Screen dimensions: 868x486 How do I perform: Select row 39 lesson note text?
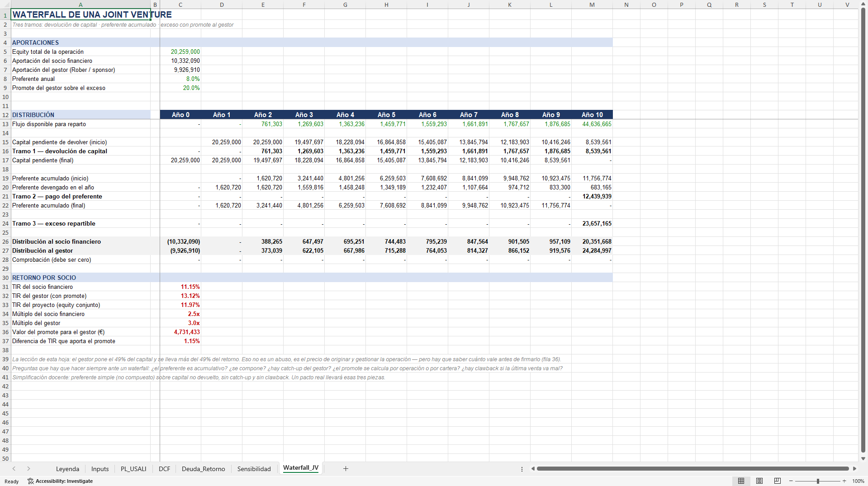click(286, 359)
